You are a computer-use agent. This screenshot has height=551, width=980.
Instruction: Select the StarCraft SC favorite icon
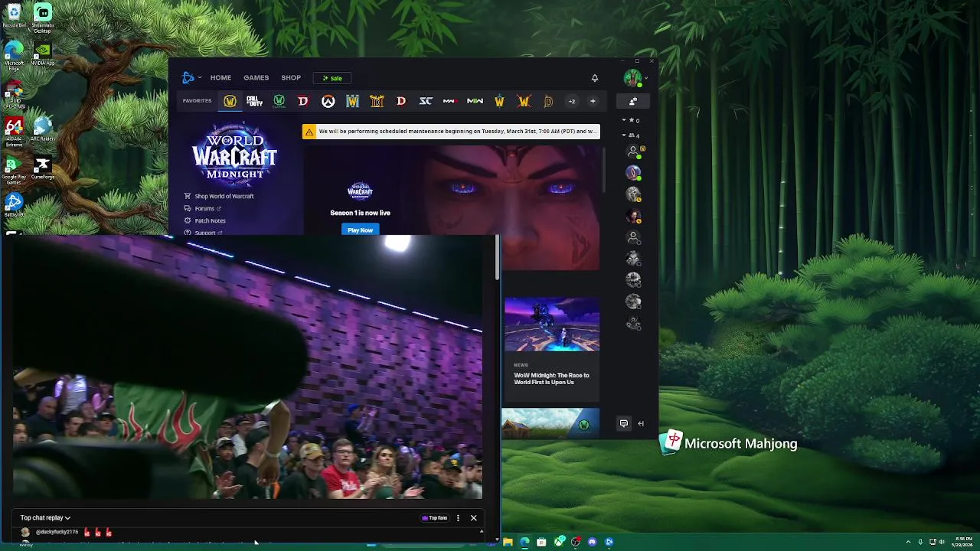(x=426, y=101)
